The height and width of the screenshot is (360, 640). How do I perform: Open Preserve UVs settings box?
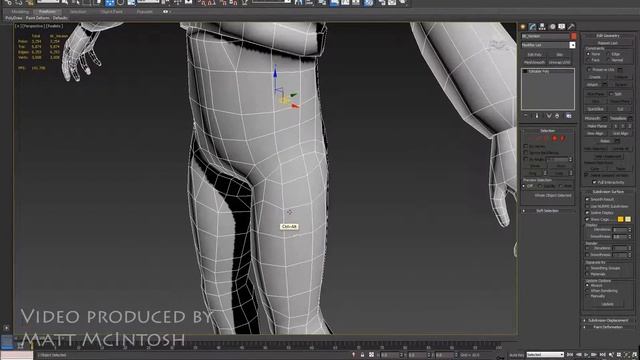[620, 70]
